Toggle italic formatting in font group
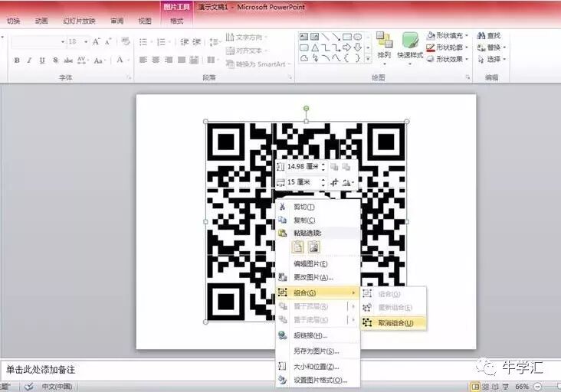The width and height of the screenshot is (561, 392). point(29,60)
